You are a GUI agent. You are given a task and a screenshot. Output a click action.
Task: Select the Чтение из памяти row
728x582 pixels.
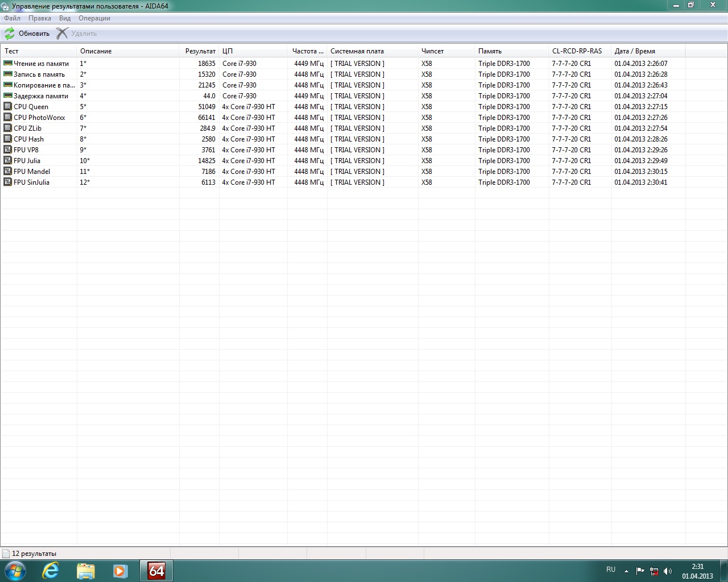coord(344,64)
